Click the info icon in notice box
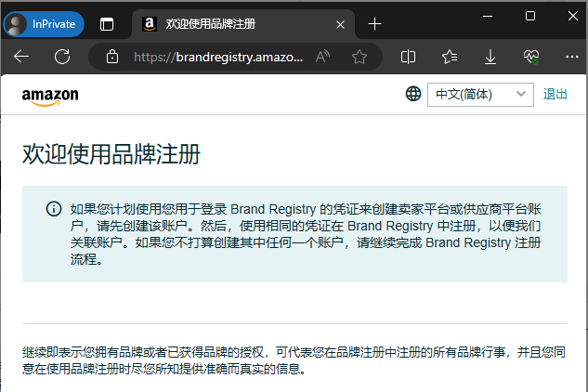The image size is (588, 392). (54, 209)
